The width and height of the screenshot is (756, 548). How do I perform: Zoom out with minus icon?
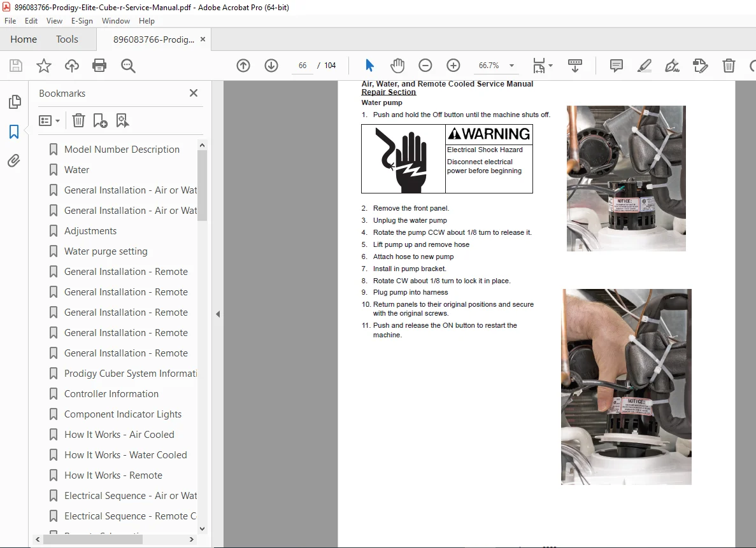(425, 66)
